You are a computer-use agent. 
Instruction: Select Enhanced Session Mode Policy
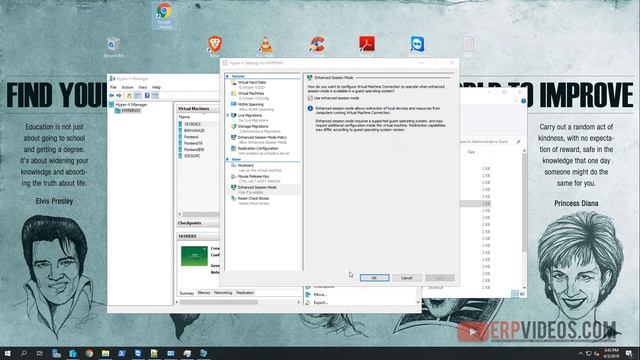point(262,138)
